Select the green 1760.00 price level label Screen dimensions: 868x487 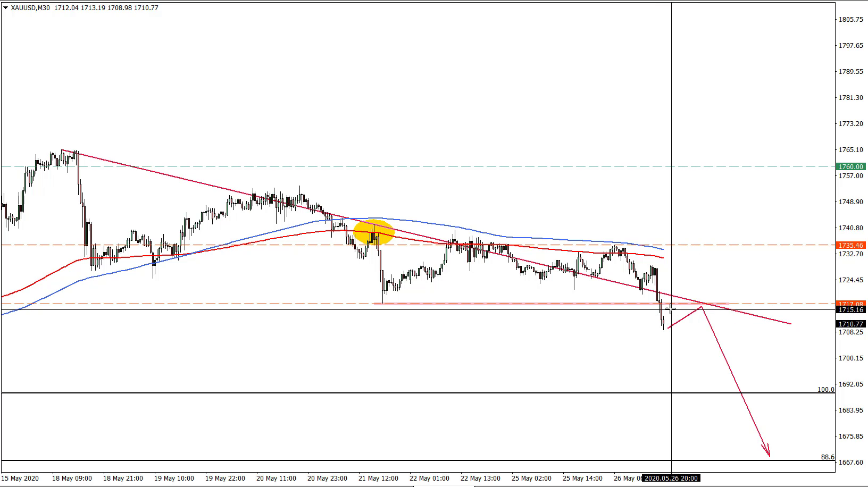pos(851,167)
